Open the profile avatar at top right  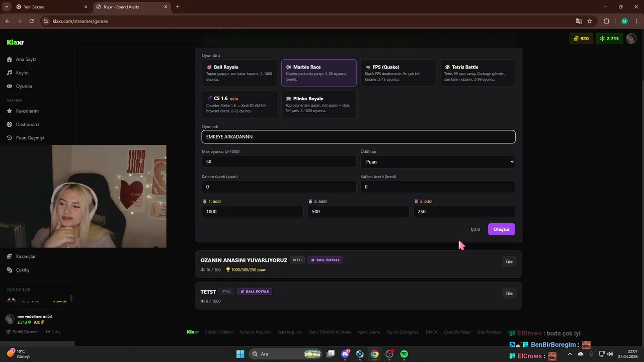(x=631, y=39)
